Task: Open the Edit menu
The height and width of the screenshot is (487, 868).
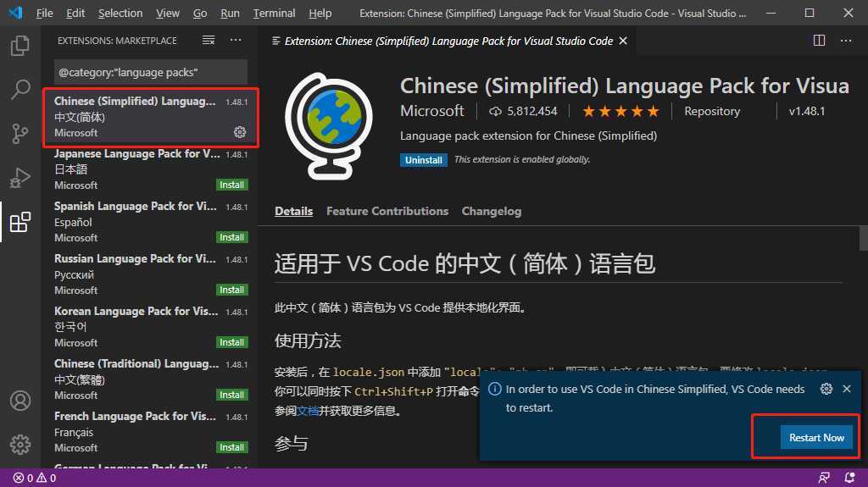Action: click(75, 13)
